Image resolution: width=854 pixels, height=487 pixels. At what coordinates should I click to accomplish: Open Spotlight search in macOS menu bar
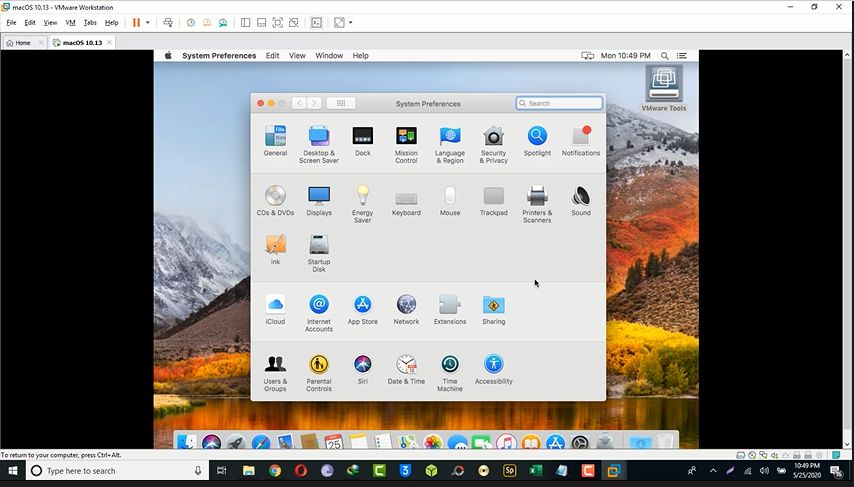[x=664, y=56]
